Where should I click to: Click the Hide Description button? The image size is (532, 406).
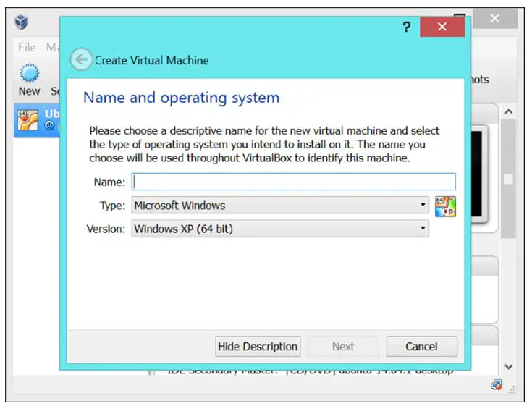(x=258, y=347)
